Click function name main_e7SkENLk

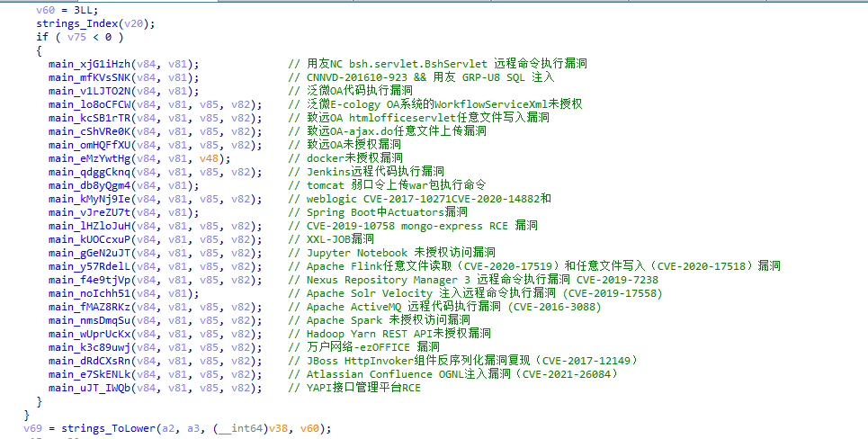tap(90, 374)
